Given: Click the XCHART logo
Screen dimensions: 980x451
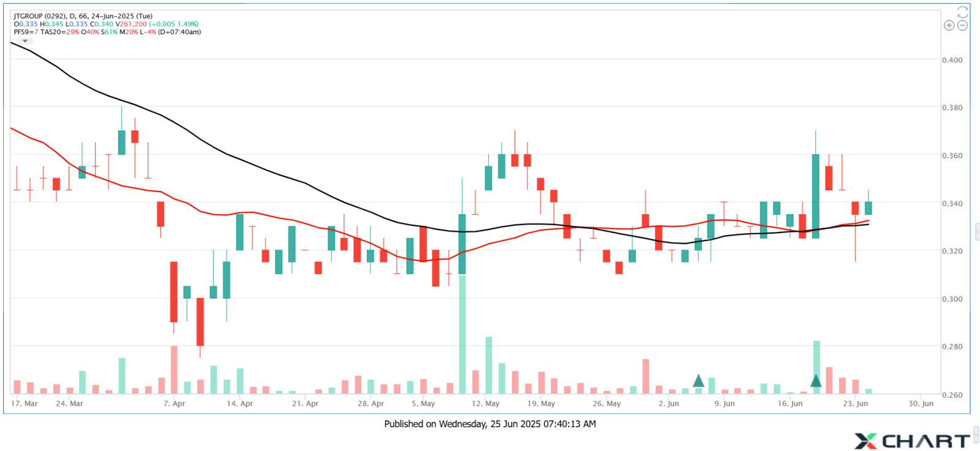Looking at the screenshot, I should point(913,439).
